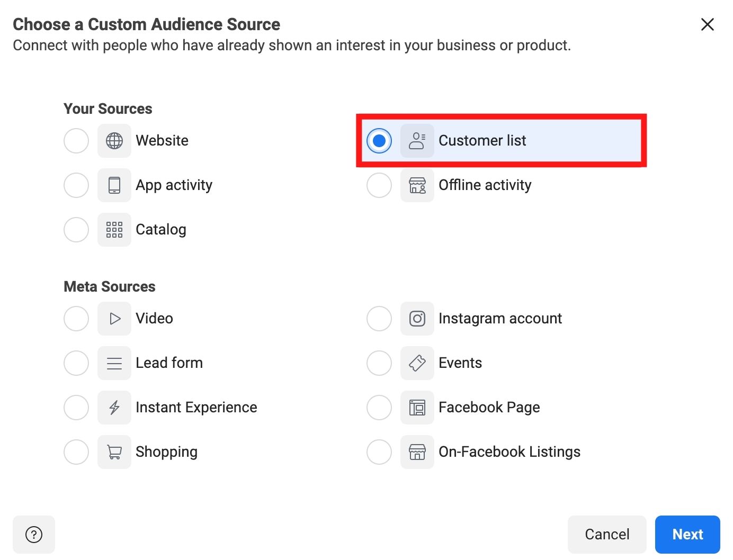
Task: Click the person-list icon for Customer list
Action: [x=417, y=141]
